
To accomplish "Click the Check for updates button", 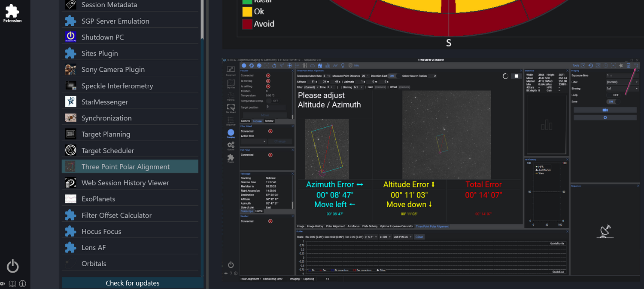I will pos(133,283).
